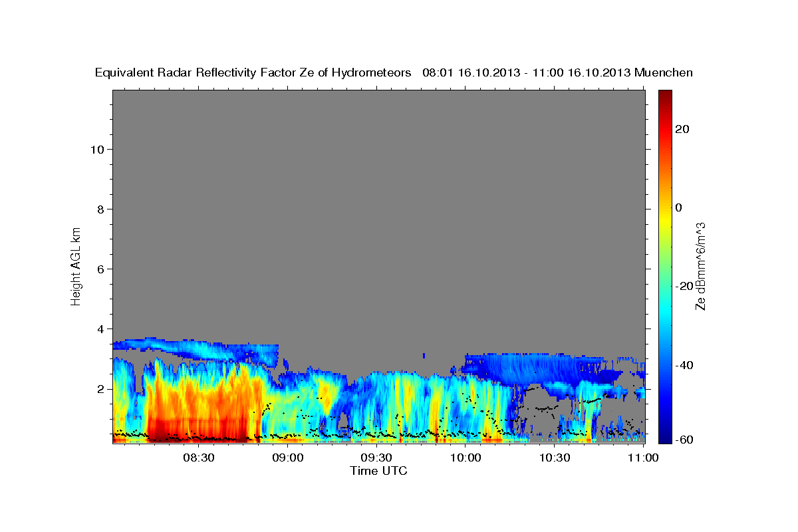This screenshot has height=532, width=798.
Task: Click the colorbar label '-60'
Action: [x=684, y=439]
